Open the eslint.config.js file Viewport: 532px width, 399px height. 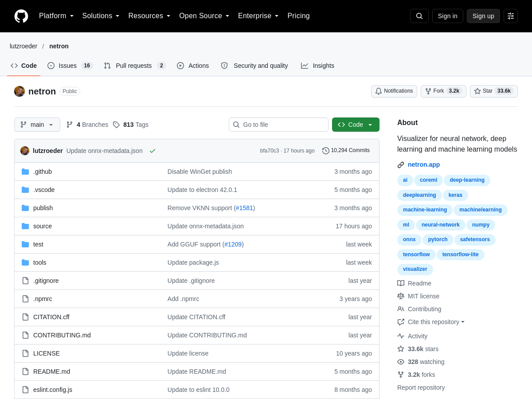pyautogui.click(x=53, y=390)
